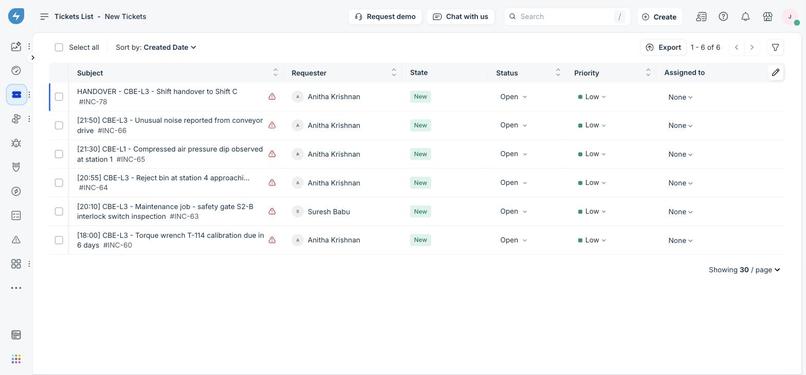Image resolution: width=806 pixels, height=375 pixels.
Task: Open Status dropdown for INC-78 row
Action: click(514, 97)
